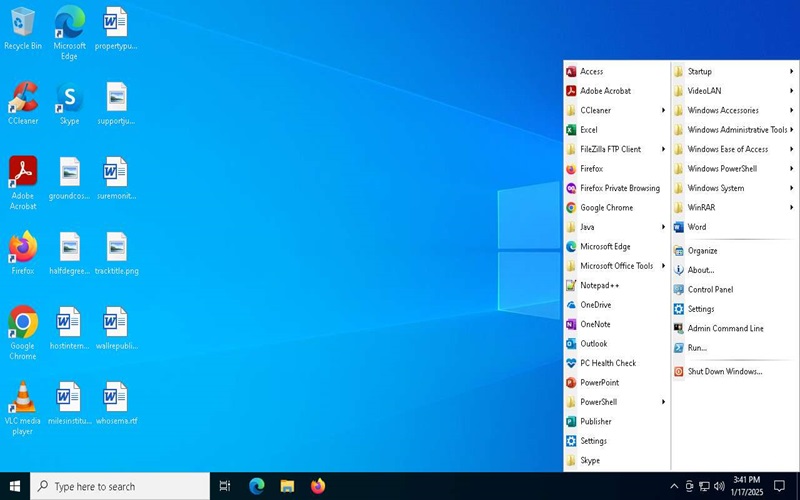Expand the VideoLAN folder submenu arrow
Screen dimensions: 800x500
point(791,91)
